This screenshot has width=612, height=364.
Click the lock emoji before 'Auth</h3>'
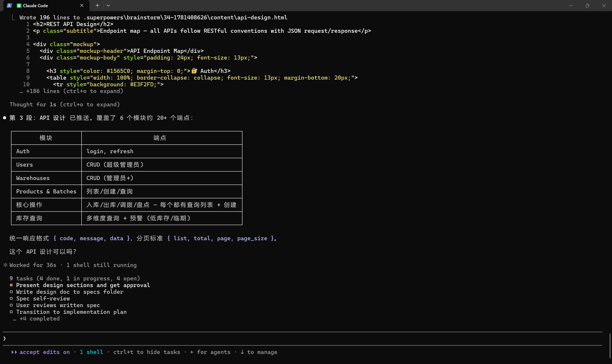click(194, 71)
